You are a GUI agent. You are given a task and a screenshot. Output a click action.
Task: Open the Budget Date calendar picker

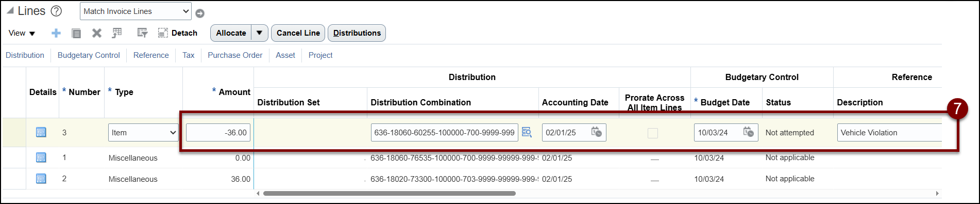pos(749,132)
